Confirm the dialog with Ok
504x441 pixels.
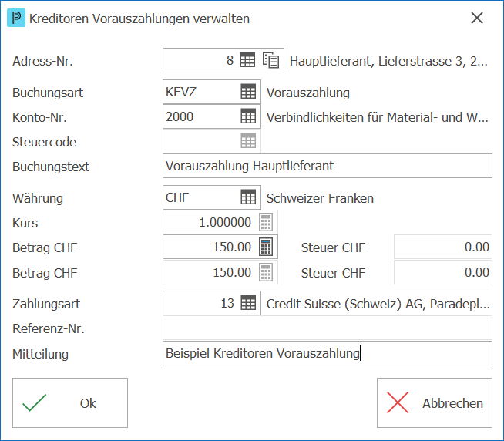click(x=70, y=402)
